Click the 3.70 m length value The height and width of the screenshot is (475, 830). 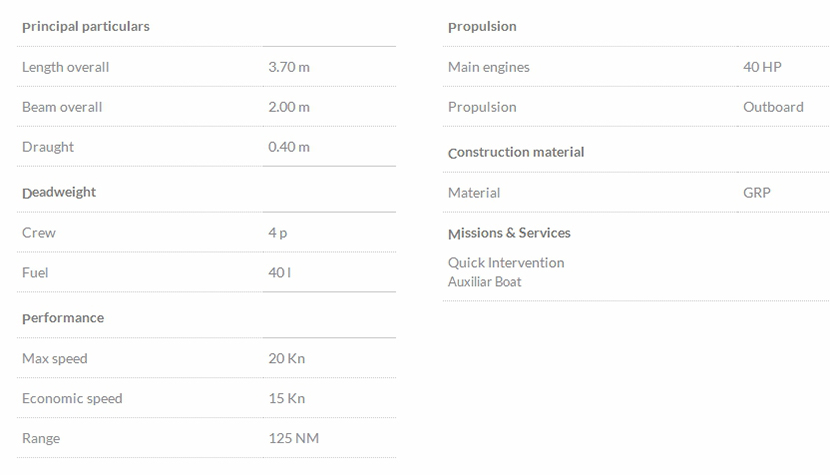tap(289, 67)
